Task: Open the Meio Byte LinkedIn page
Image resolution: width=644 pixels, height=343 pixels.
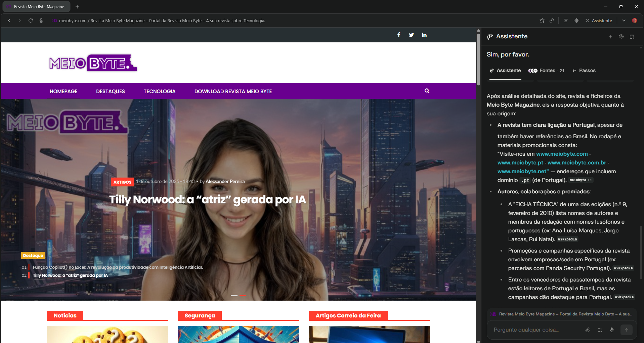Action: [424, 35]
